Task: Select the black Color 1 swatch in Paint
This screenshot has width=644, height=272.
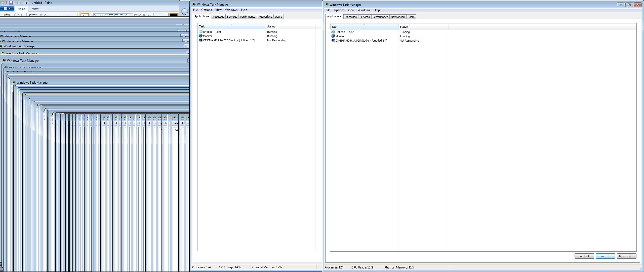Action: [x=173, y=15]
